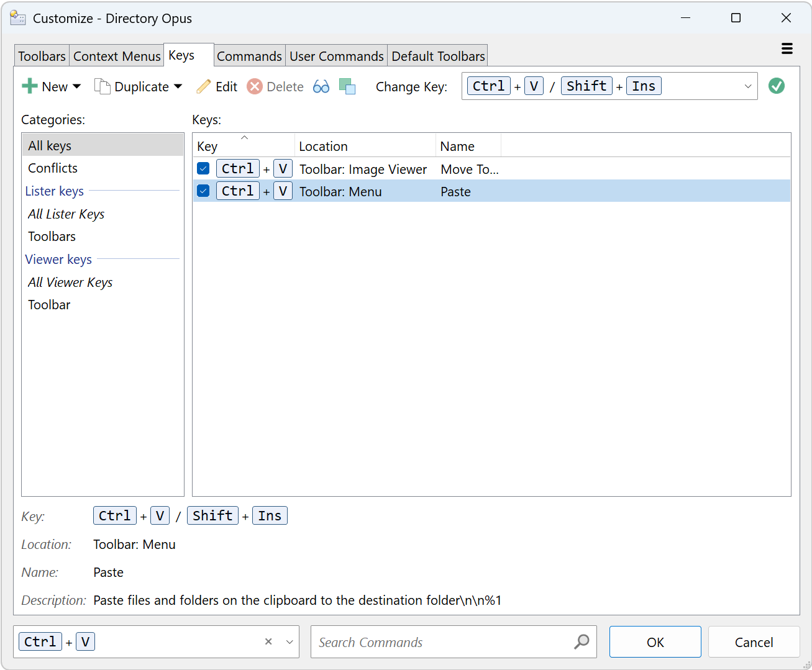Expand the Change Key combo box
Screen dimensions: 812x670
747,86
